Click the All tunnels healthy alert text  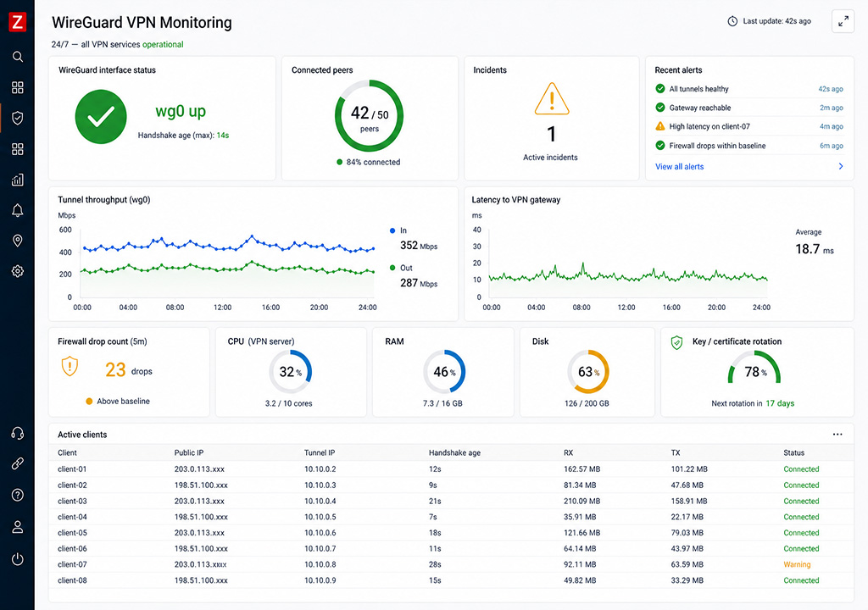pyautogui.click(x=698, y=89)
